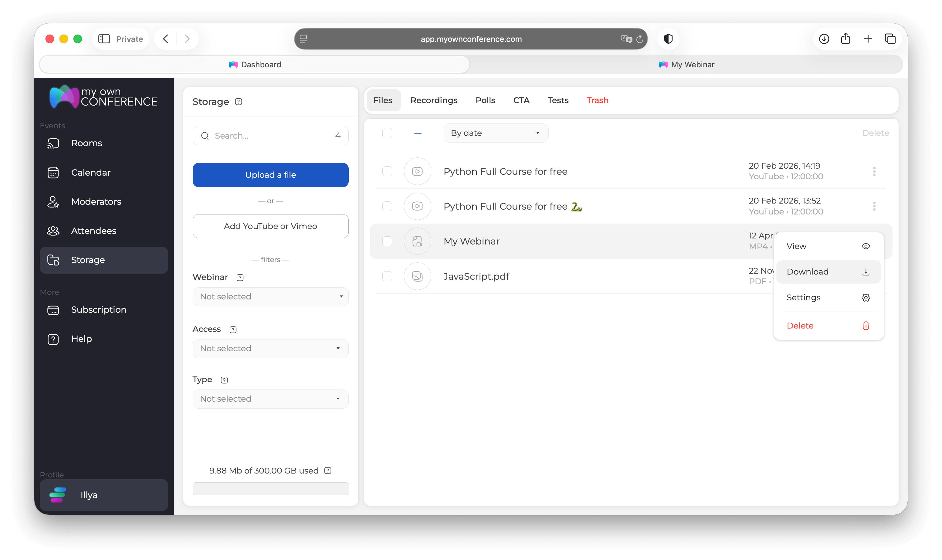
Task: Open the Attendees section
Action: [x=93, y=231]
